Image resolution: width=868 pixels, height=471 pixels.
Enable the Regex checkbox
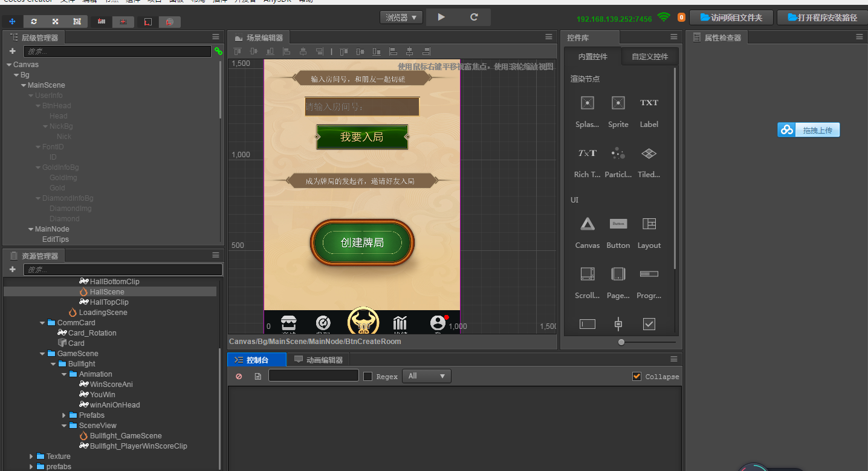(x=368, y=376)
